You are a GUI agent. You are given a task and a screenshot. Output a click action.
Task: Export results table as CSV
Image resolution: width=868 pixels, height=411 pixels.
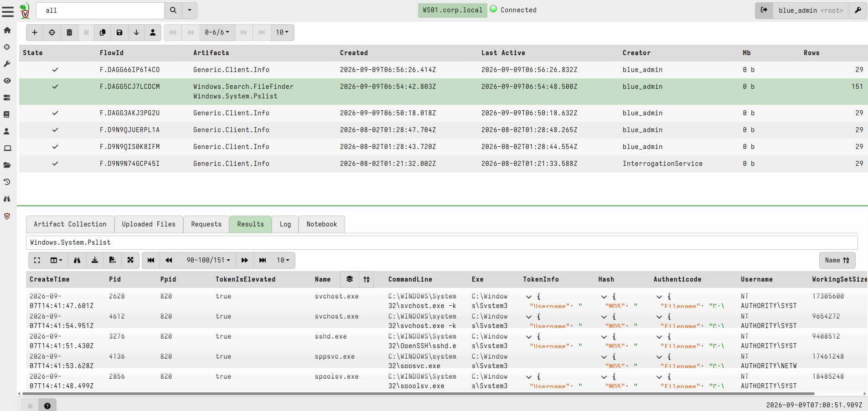[112, 260]
